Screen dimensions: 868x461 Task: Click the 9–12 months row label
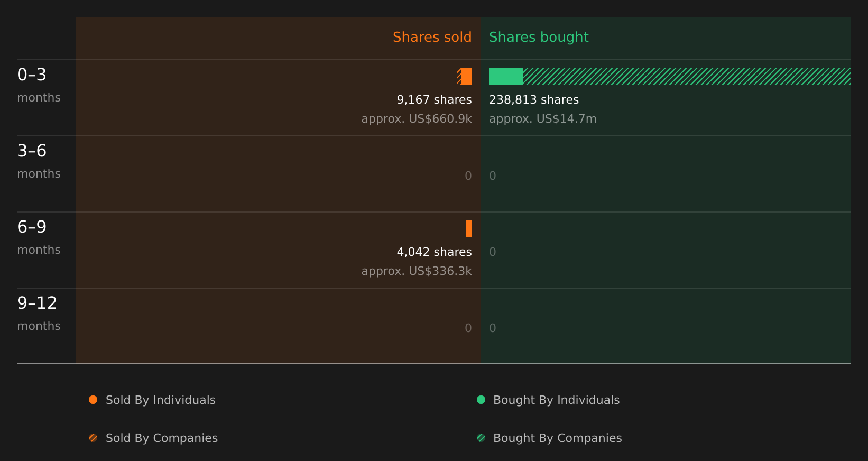pos(39,314)
